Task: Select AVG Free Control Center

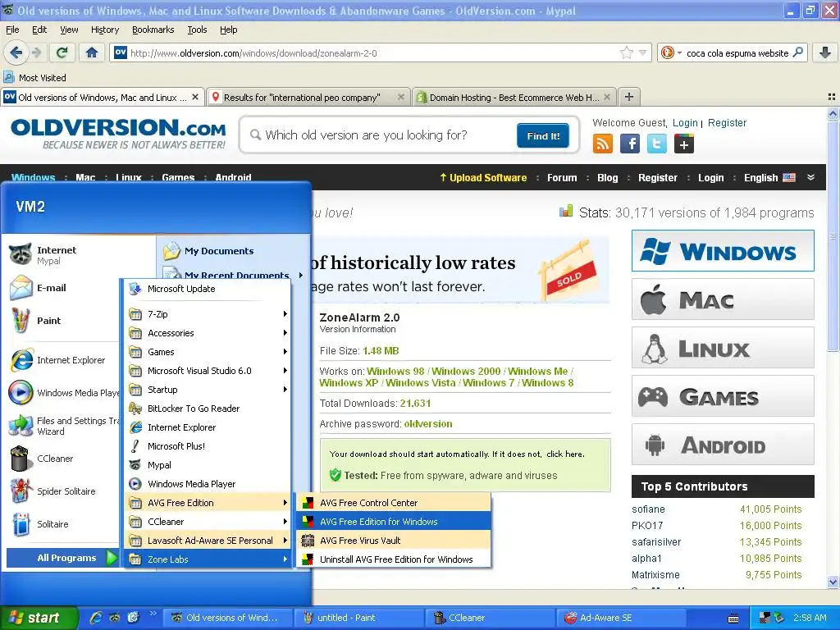Action: pyautogui.click(x=393, y=503)
